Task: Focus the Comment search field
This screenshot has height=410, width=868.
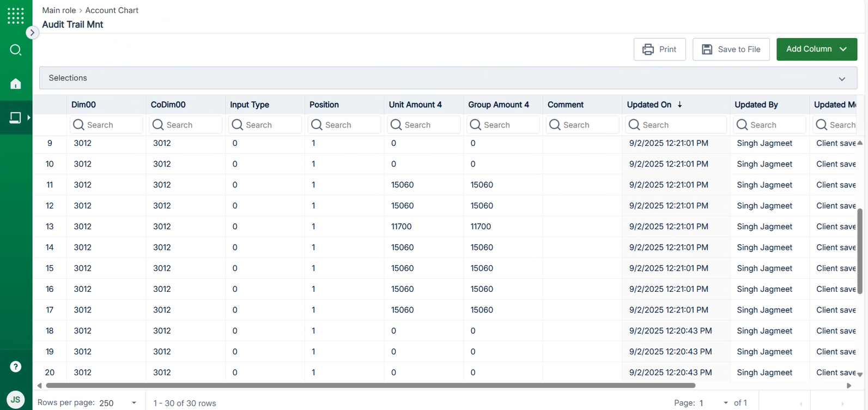Action: click(583, 125)
